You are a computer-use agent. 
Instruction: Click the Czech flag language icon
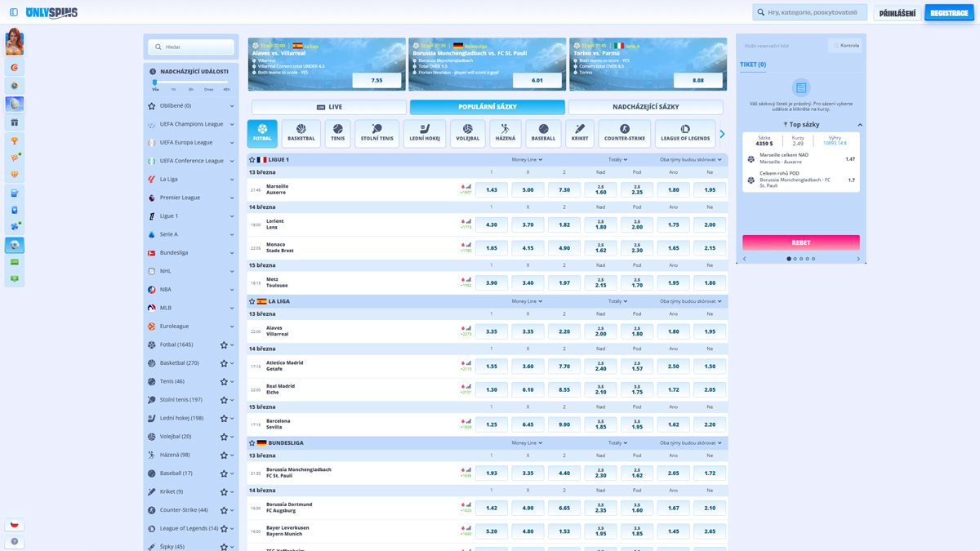(14, 524)
